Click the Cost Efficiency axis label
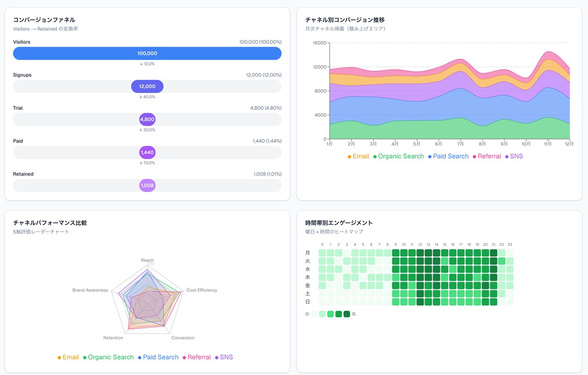The height and width of the screenshot is (375, 588). click(202, 290)
